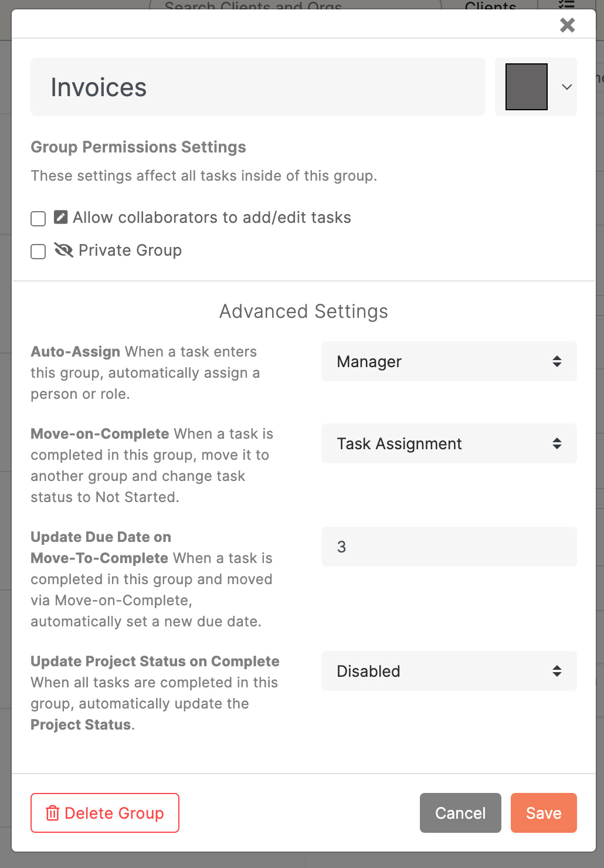This screenshot has height=868, width=604.
Task: Save the group settings
Action: [544, 813]
